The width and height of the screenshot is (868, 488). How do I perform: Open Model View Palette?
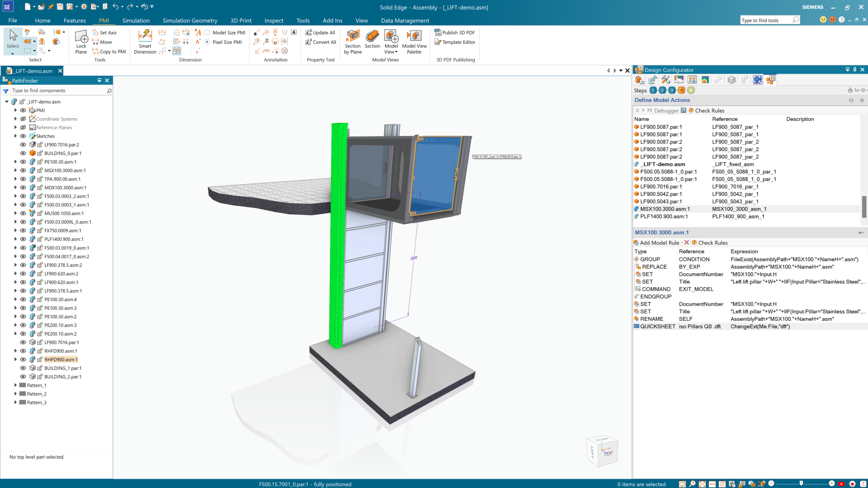click(x=414, y=42)
